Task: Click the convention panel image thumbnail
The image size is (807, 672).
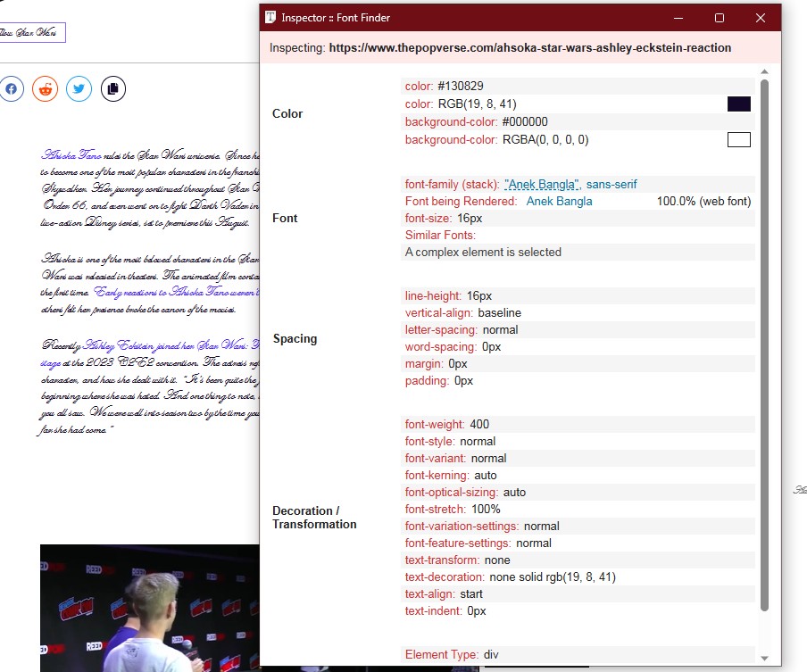Action: [x=150, y=608]
